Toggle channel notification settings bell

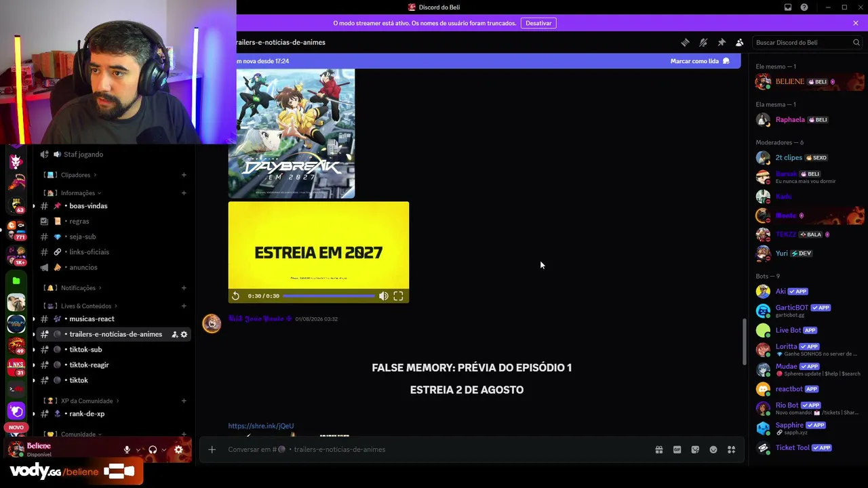click(703, 42)
